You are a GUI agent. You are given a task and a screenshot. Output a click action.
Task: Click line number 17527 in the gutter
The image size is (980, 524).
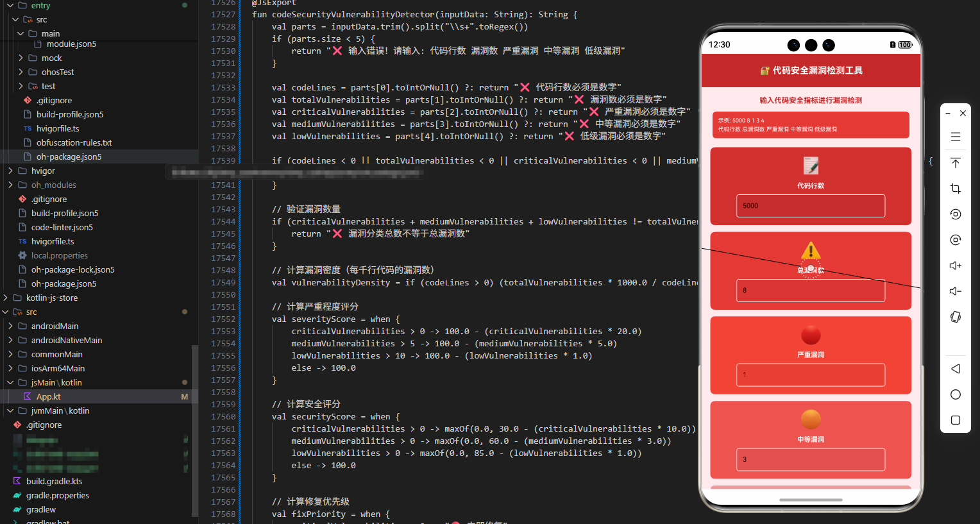(x=223, y=14)
